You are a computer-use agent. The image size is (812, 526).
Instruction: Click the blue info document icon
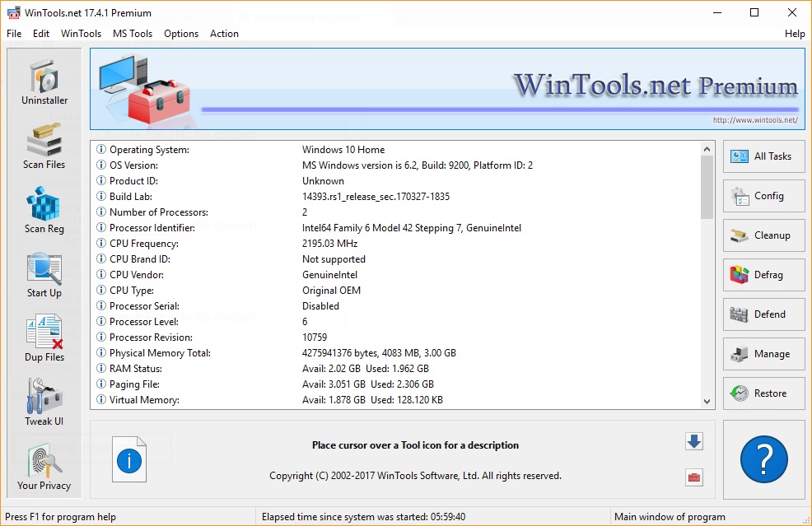coord(129,459)
